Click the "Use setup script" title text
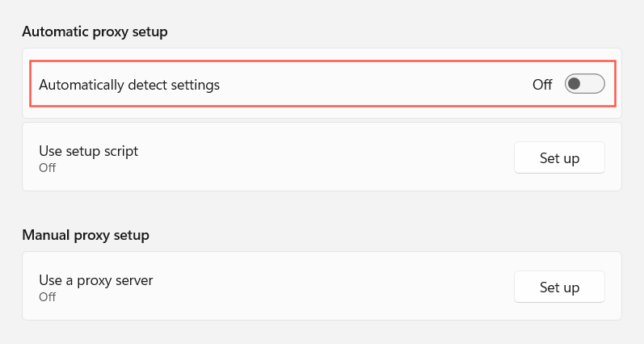The height and width of the screenshot is (344, 644). 89,151
